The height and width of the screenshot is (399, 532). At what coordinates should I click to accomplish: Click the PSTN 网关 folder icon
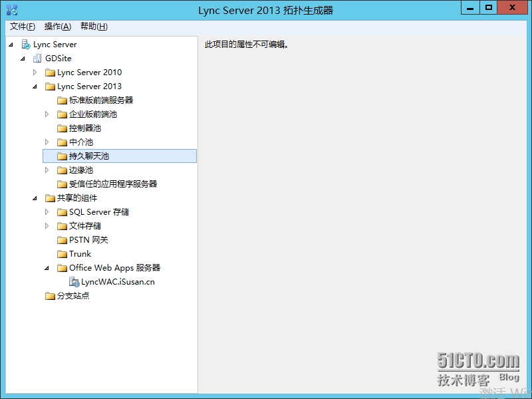[62, 240]
